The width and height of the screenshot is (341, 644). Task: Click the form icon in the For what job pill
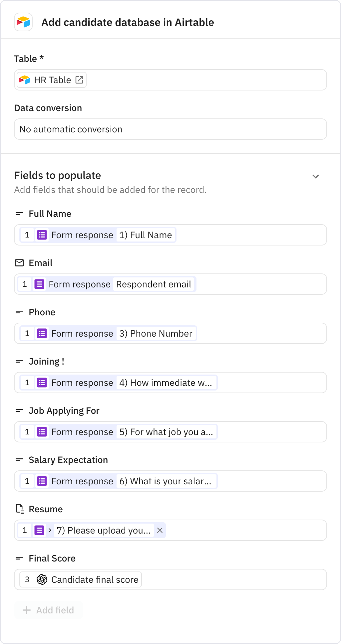tap(42, 432)
